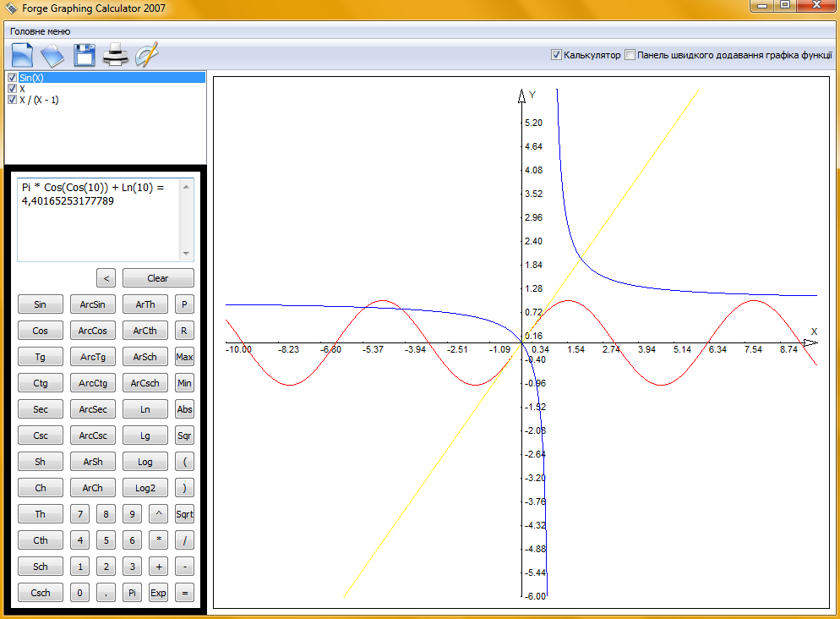Select X / (X - 1) list entry
This screenshot has width=840, height=619.
pos(39,100)
